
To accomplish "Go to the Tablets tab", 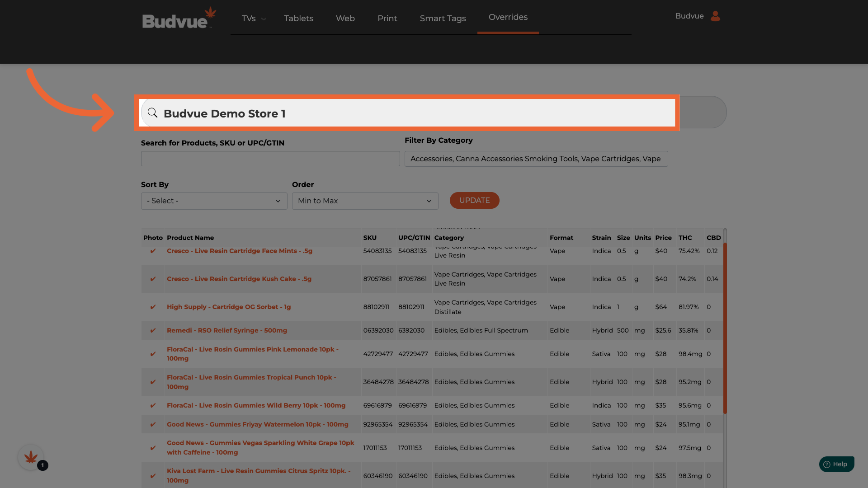I will click(298, 19).
